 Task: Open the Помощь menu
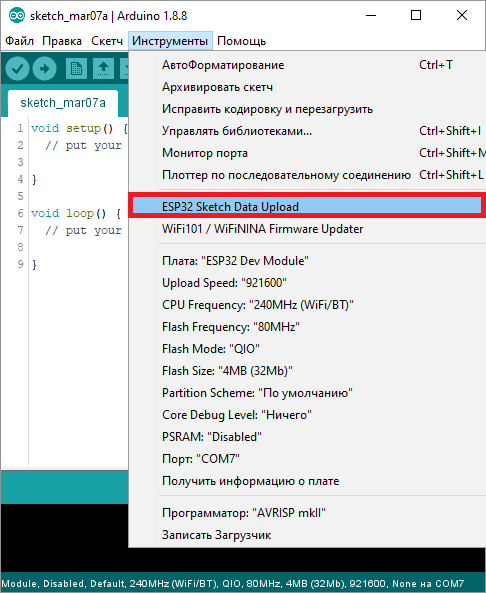tap(241, 41)
